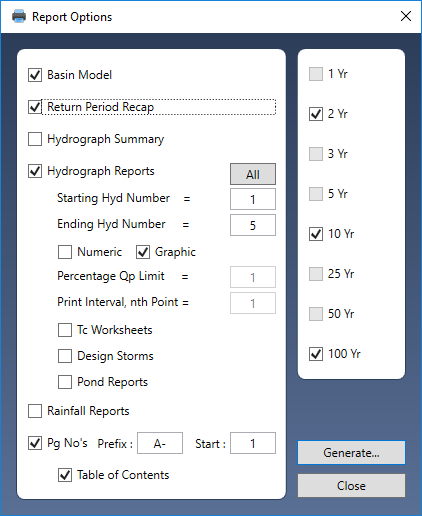Click the Generate... button
Screen dimensions: 422x516
pyautogui.click(x=351, y=452)
